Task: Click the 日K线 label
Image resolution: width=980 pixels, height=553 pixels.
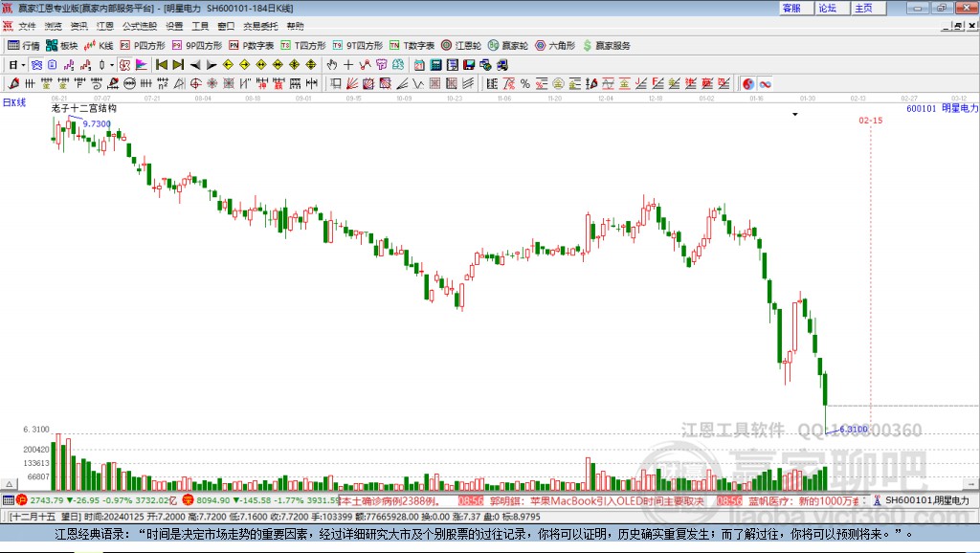Action: (x=14, y=102)
